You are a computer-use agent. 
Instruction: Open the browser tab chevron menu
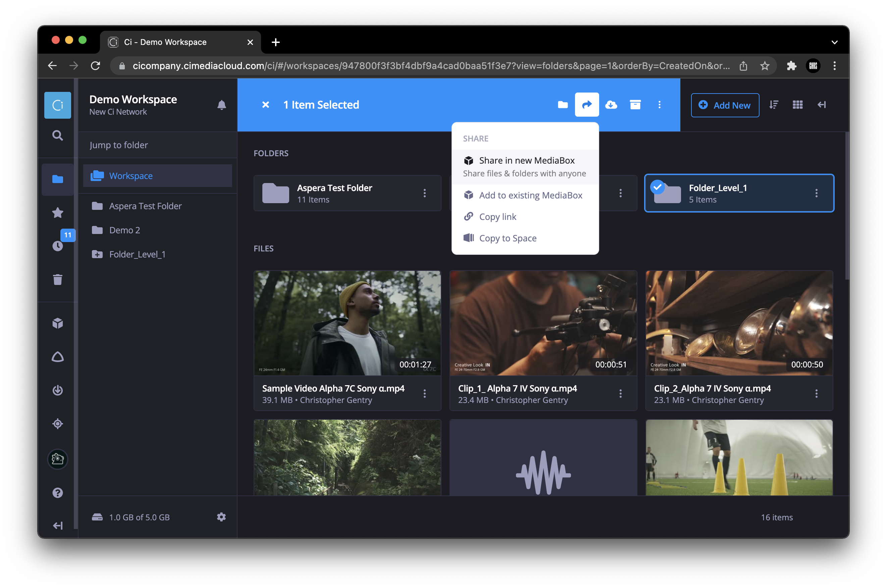tap(835, 42)
